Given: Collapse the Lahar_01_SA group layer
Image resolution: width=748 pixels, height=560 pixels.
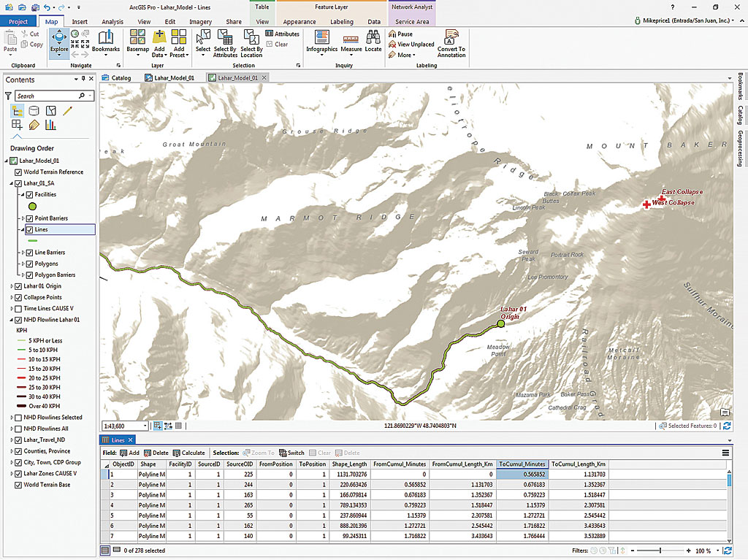Looking at the screenshot, I should (12, 184).
